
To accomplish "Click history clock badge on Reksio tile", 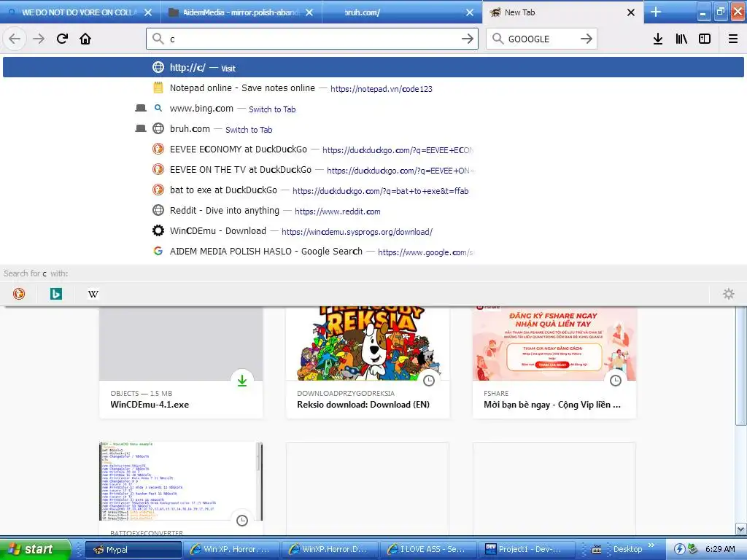I will click(429, 381).
